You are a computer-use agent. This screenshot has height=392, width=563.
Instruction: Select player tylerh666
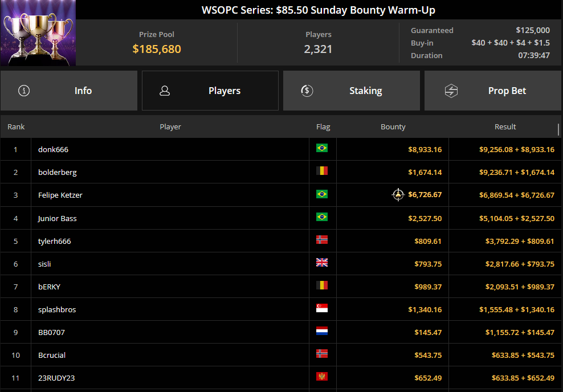pos(55,241)
